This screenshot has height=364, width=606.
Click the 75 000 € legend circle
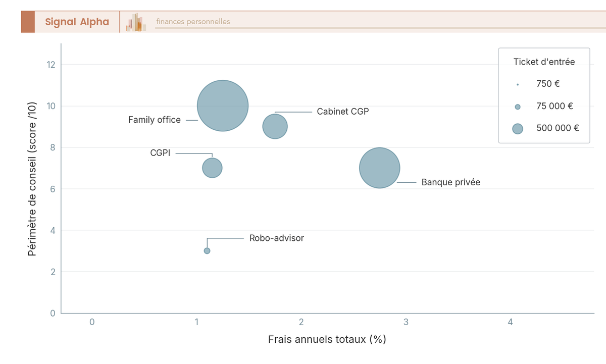click(518, 107)
